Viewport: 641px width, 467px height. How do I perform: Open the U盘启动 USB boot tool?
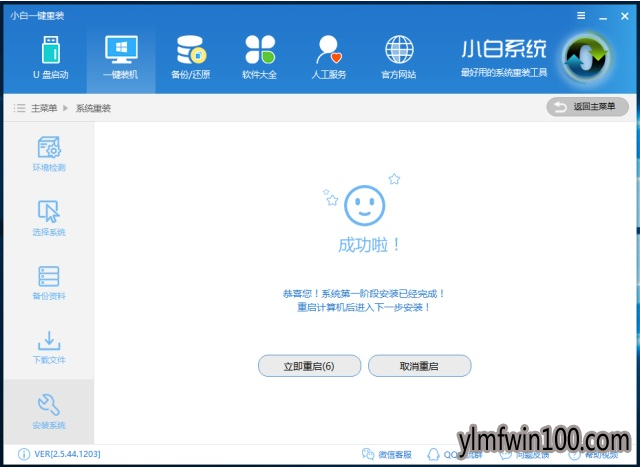click(51, 57)
